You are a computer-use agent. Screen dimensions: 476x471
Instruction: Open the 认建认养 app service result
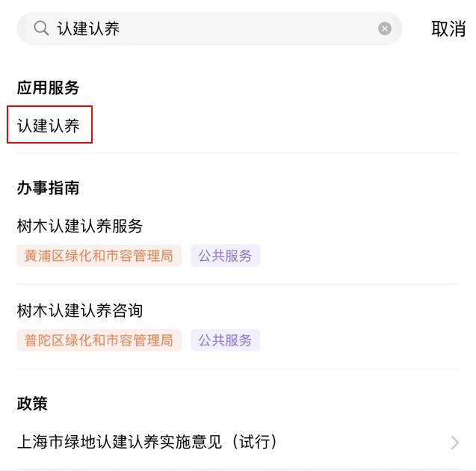(x=49, y=126)
